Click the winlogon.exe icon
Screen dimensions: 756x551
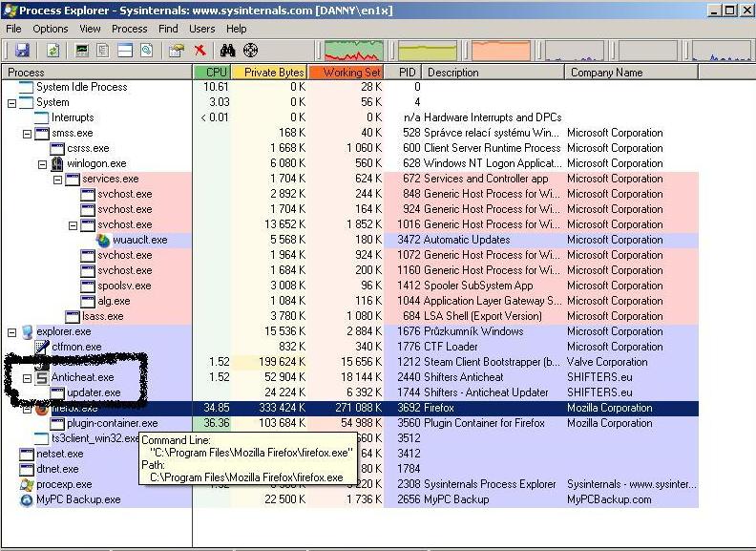tap(57, 163)
